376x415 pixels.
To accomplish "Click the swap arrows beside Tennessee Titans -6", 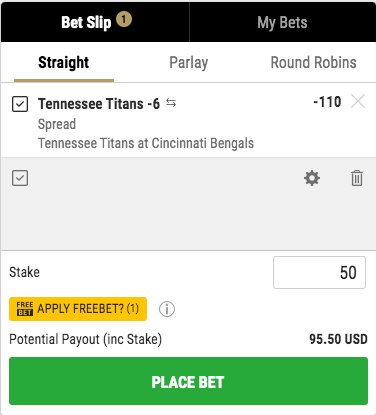I will tap(171, 103).
